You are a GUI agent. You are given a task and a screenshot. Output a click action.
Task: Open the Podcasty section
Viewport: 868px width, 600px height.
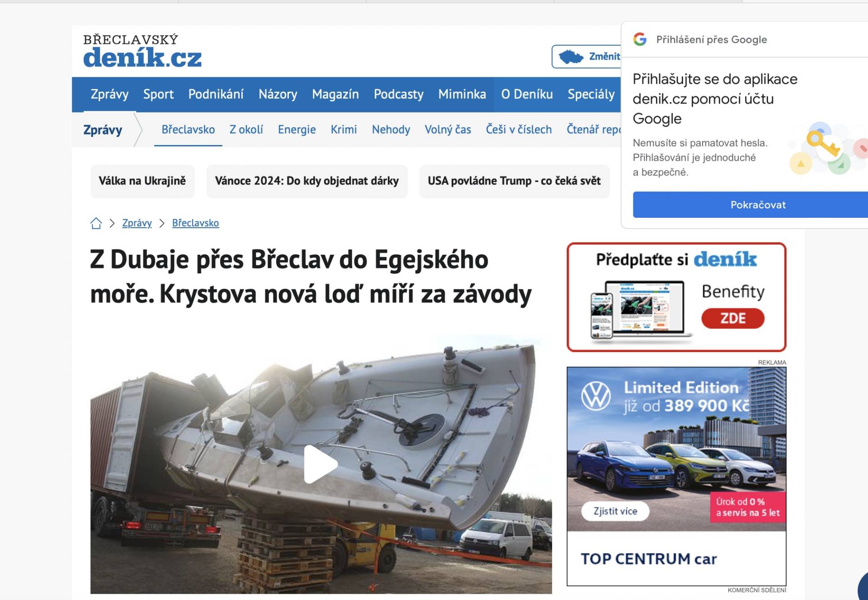point(398,94)
